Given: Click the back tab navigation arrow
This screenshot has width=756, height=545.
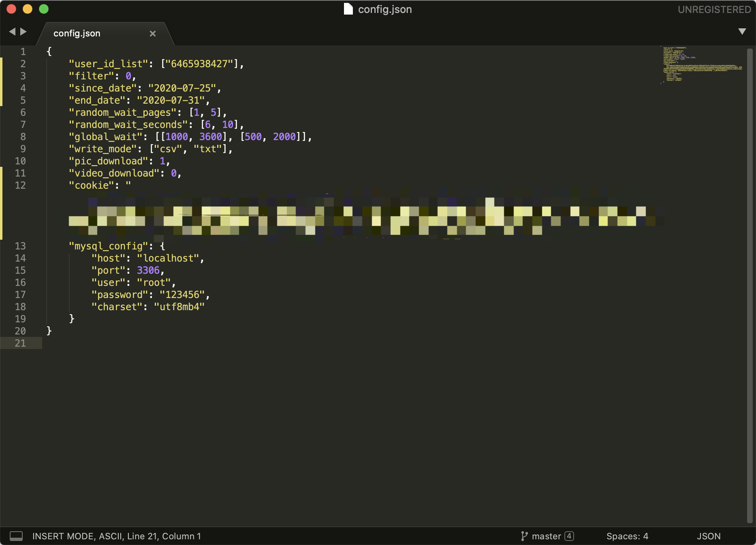Looking at the screenshot, I should [x=12, y=32].
